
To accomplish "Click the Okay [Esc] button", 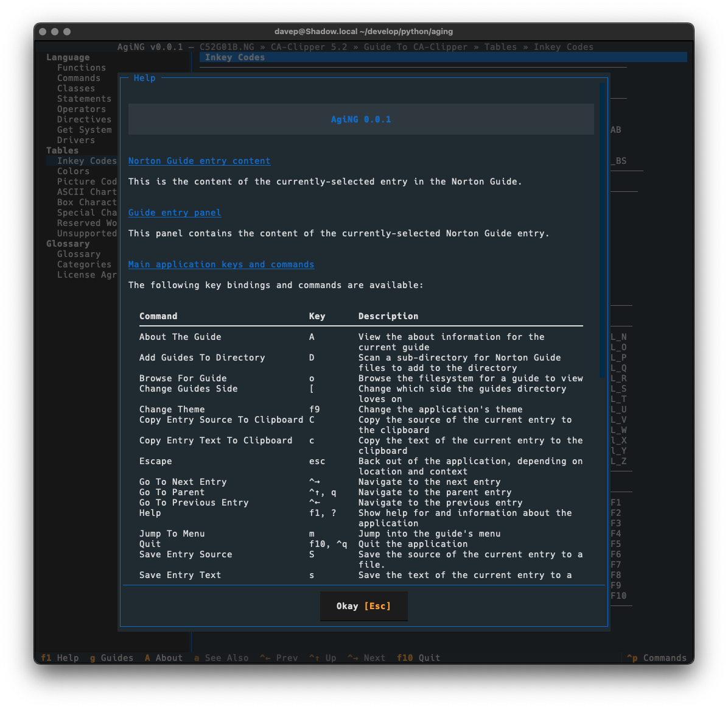I will coord(363,606).
